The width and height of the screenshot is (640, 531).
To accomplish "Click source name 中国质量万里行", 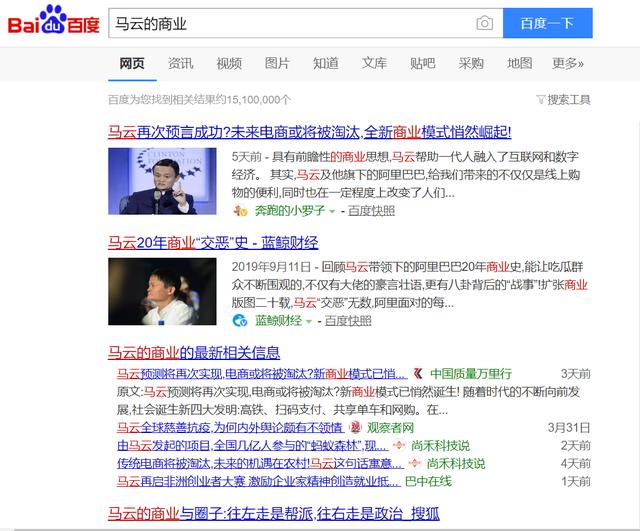I will 471,374.
